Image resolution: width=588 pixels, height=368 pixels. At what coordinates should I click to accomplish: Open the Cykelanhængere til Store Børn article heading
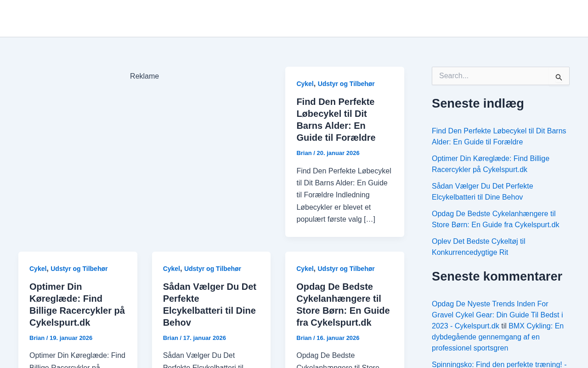[343, 305]
